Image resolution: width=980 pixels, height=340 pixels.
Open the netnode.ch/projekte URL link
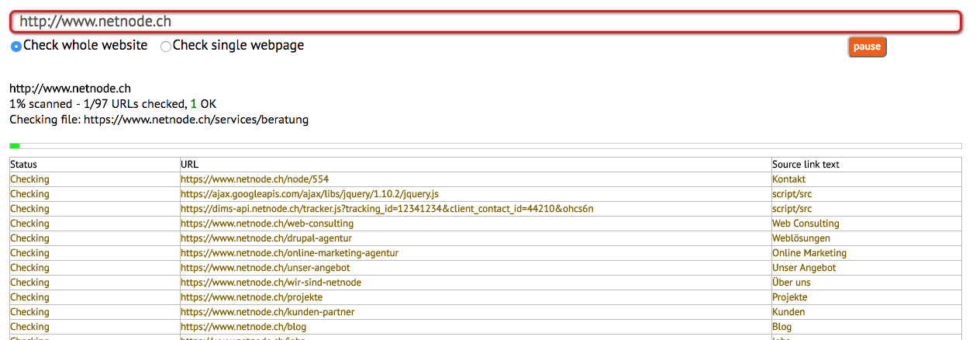click(x=251, y=297)
